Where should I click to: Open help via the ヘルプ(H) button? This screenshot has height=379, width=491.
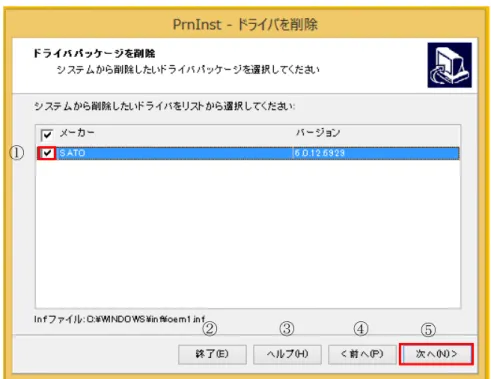[287, 354]
